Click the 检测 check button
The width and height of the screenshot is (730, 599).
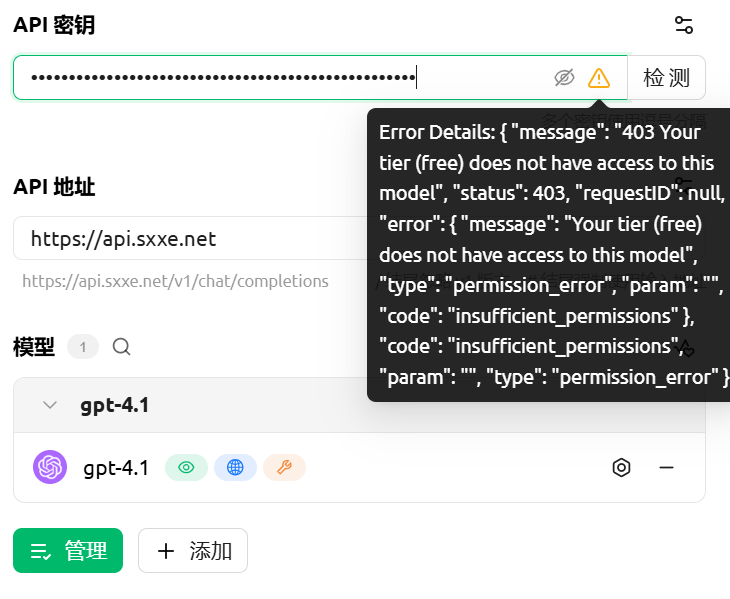click(666, 77)
